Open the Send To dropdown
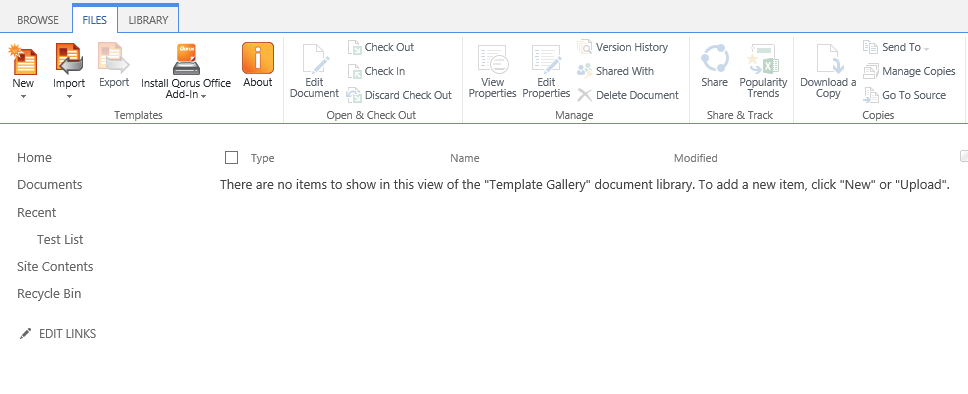 click(896, 47)
